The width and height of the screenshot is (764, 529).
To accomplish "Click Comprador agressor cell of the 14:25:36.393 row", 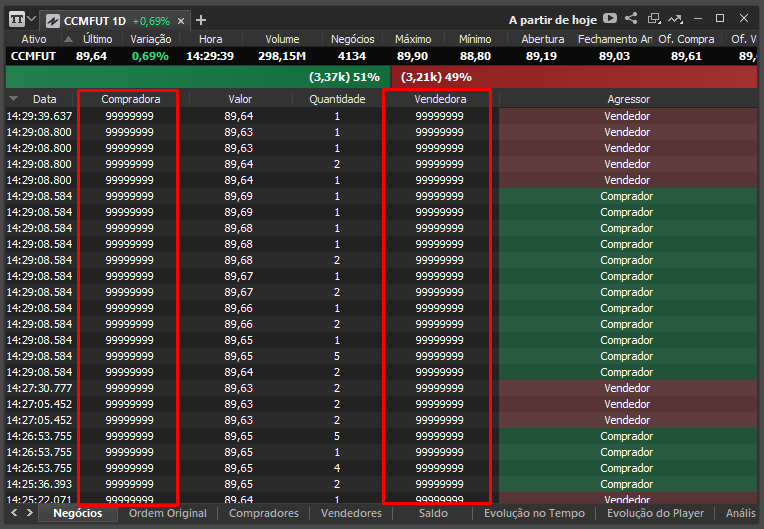I will (x=628, y=484).
